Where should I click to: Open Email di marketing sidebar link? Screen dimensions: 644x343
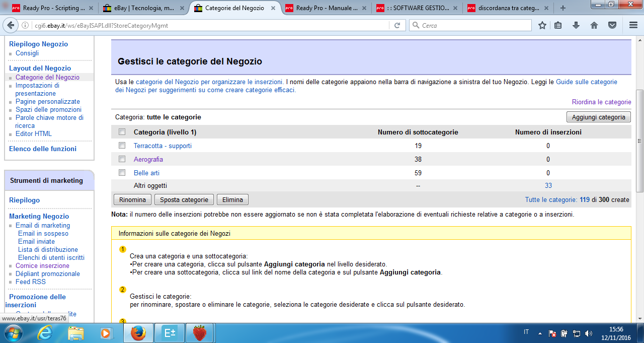pyautogui.click(x=43, y=225)
